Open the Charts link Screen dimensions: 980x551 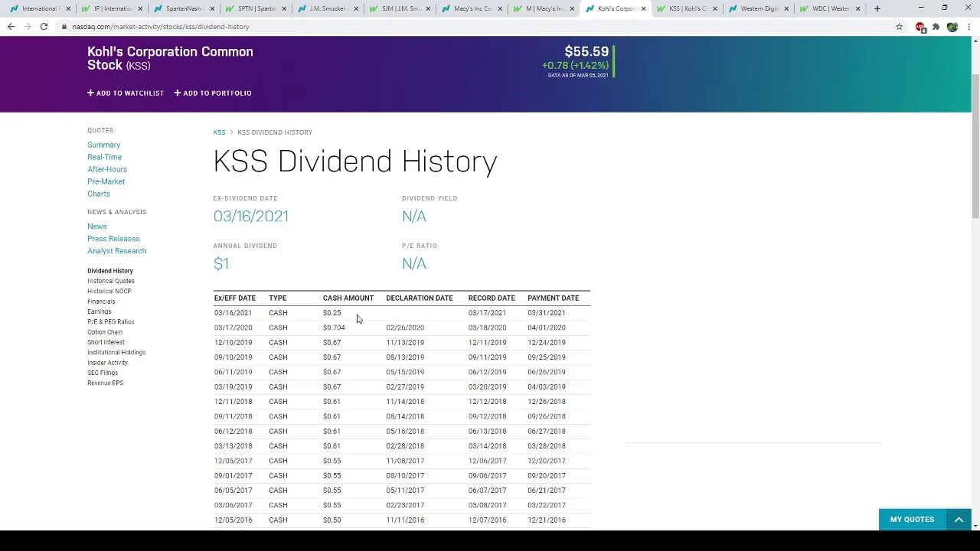pos(99,194)
